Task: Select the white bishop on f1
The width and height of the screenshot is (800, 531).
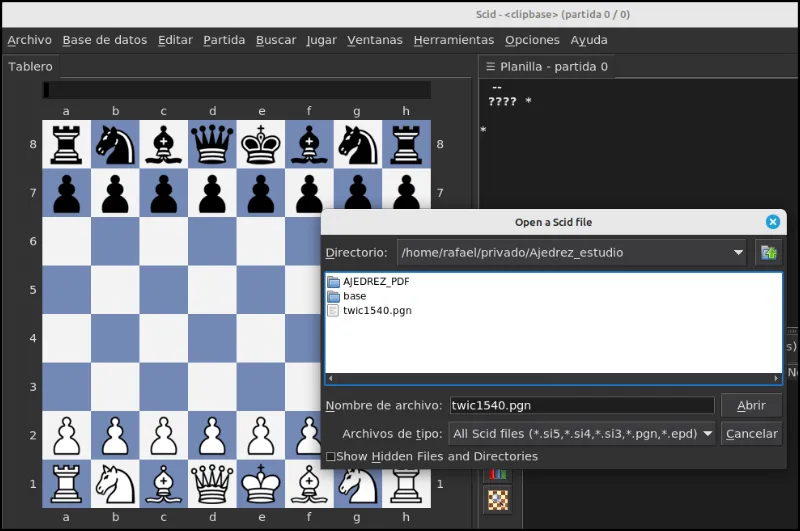Action: tap(309, 484)
